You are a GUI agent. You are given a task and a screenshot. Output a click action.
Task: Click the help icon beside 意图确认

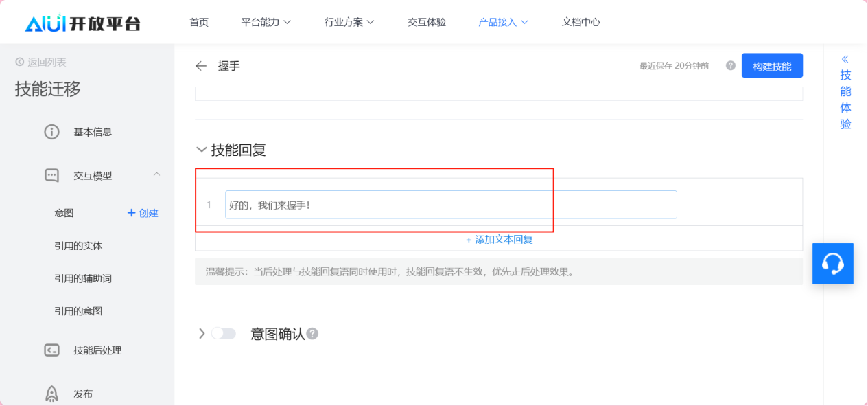point(312,334)
